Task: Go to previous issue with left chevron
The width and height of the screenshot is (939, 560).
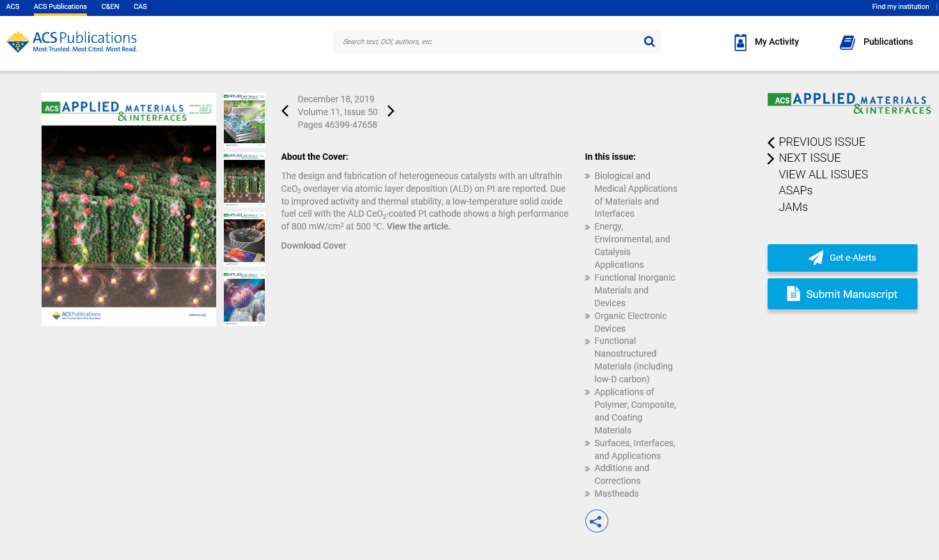Action: tap(285, 111)
